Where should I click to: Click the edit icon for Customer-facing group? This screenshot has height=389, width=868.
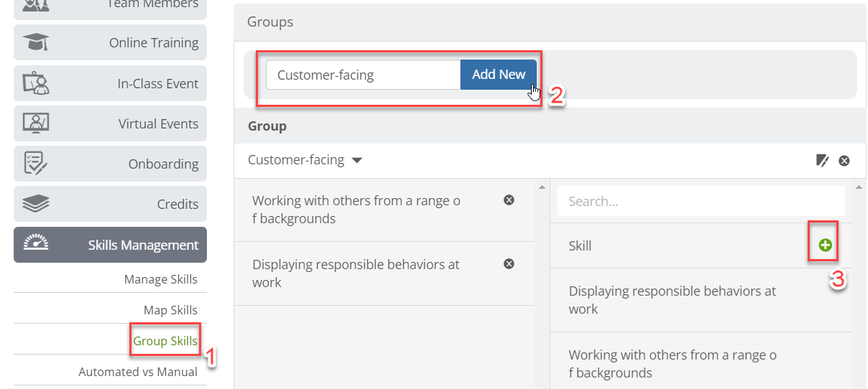pyautogui.click(x=823, y=161)
